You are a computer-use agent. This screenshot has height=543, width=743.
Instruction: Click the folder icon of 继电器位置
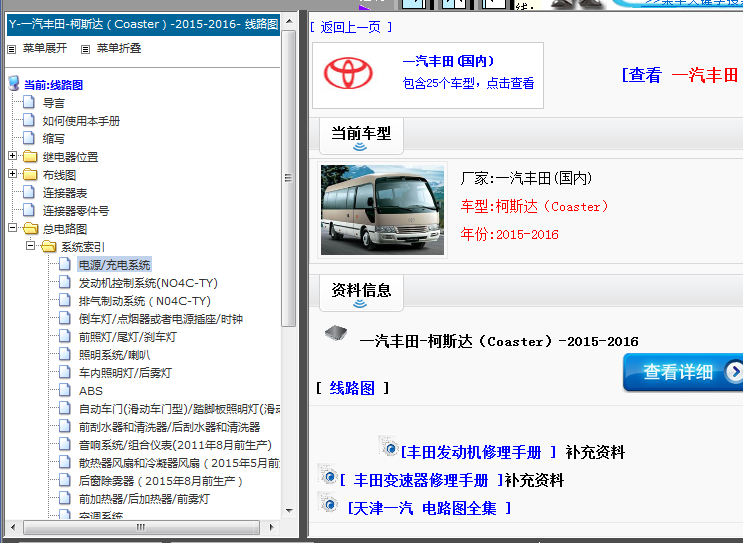pyautogui.click(x=30, y=156)
